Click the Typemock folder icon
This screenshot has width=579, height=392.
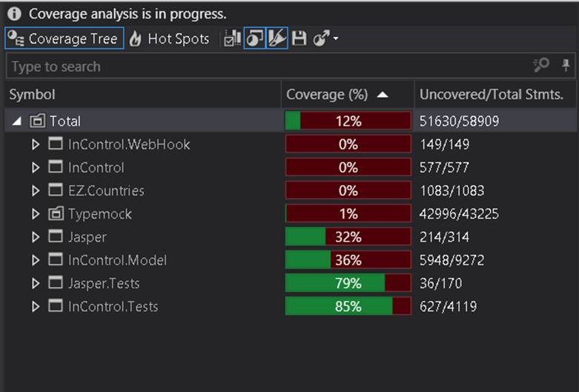point(56,213)
